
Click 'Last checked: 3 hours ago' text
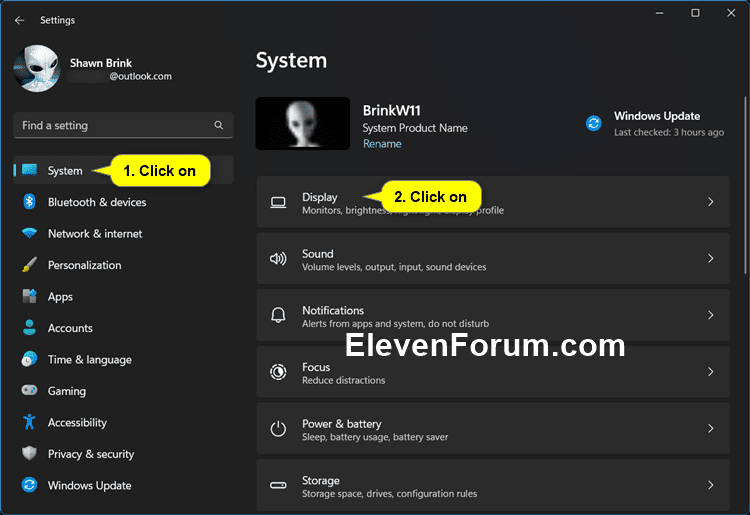point(669,132)
